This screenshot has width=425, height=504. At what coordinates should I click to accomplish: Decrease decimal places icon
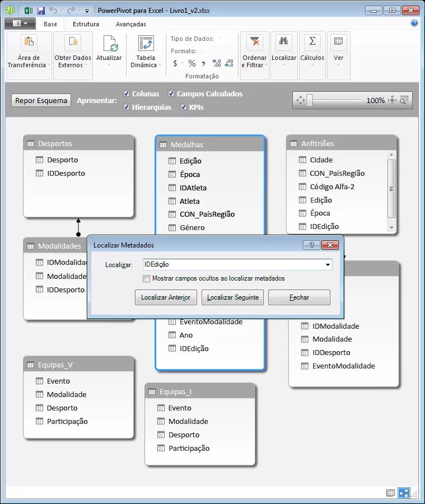229,63
